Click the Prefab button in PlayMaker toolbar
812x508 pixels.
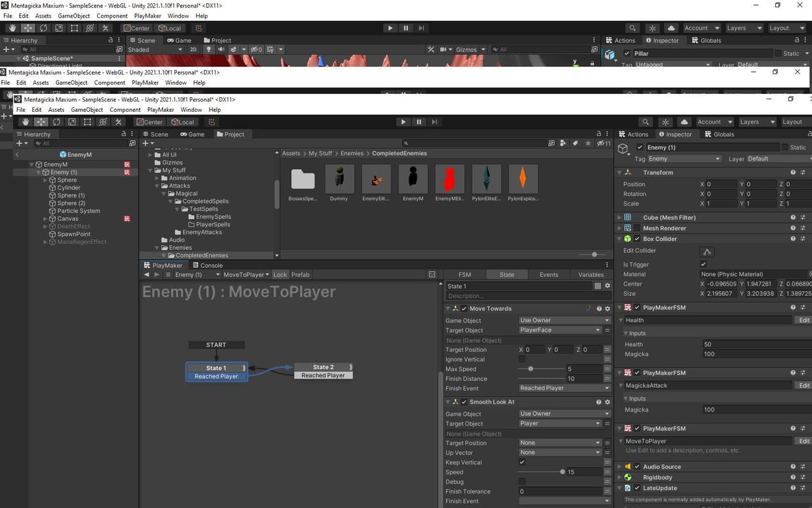click(x=300, y=274)
